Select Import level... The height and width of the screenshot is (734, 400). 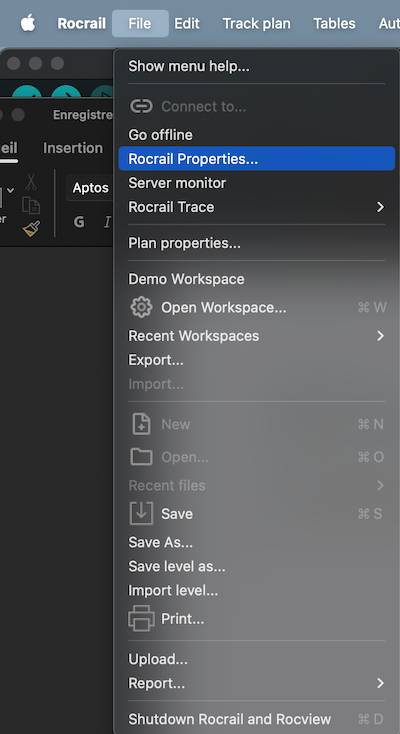[257, 591]
